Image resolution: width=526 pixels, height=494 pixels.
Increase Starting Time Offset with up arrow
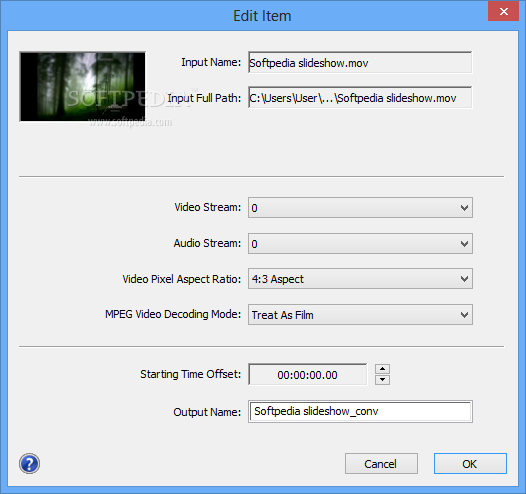[382, 369]
